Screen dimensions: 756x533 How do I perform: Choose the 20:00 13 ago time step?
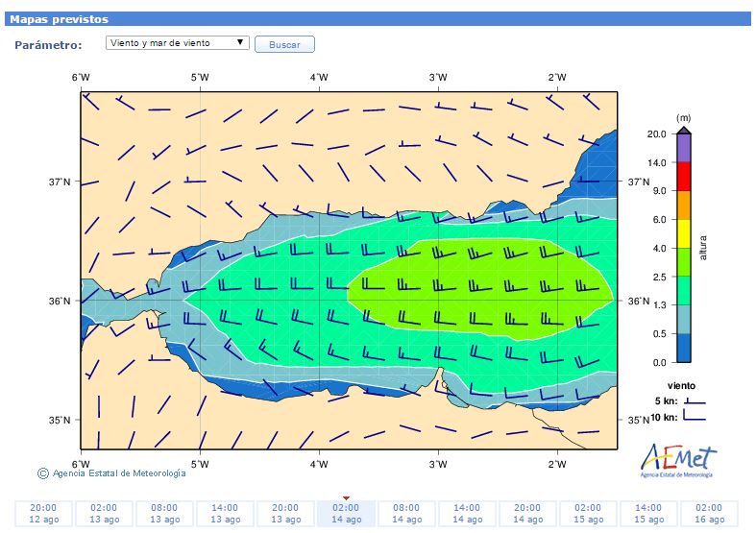tap(285, 514)
